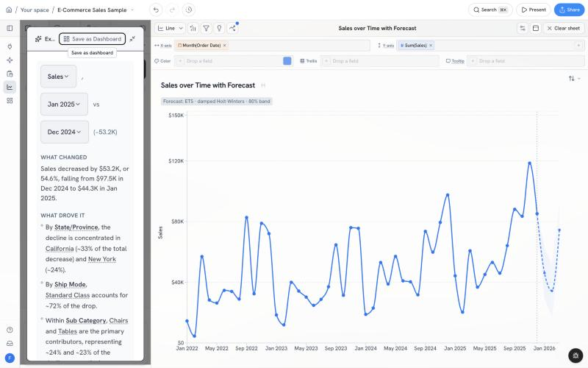Open the inbox icon in sidebar
The image size is (588, 368).
[10, 343]
